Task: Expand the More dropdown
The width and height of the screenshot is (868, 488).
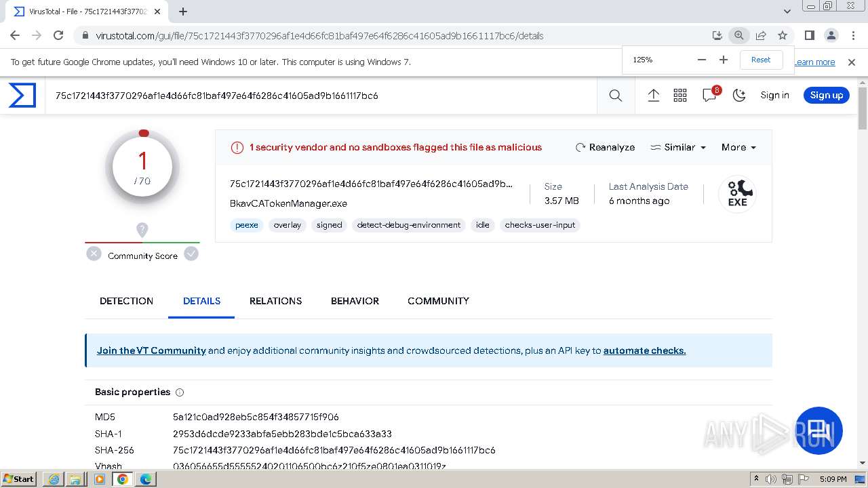Action: [x=738, y=147]
